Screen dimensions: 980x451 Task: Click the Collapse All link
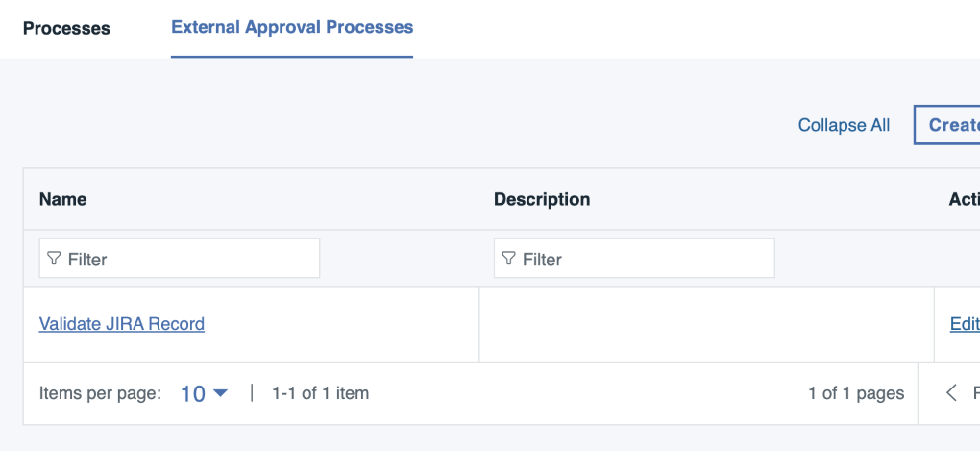click(844, 125)
